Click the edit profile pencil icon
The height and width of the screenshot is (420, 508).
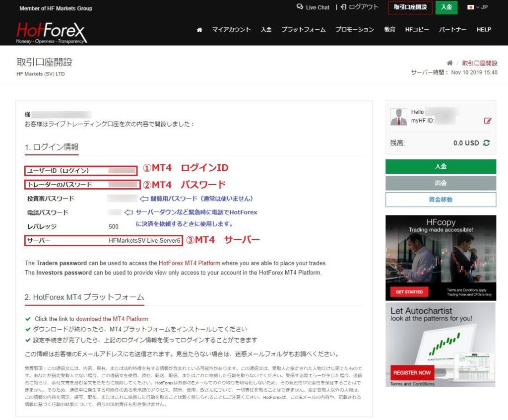click(487, 121)
